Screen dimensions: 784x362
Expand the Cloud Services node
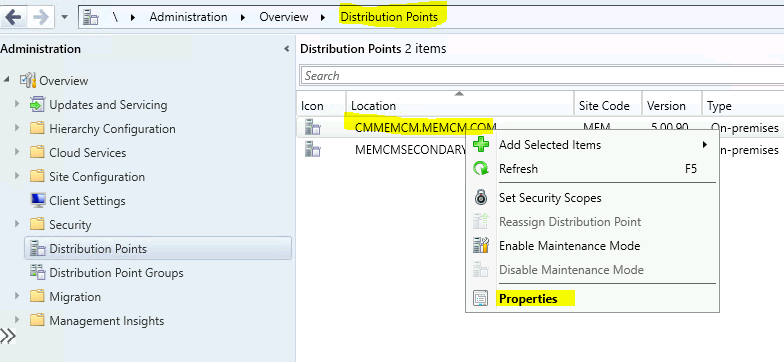coord(17,152)
